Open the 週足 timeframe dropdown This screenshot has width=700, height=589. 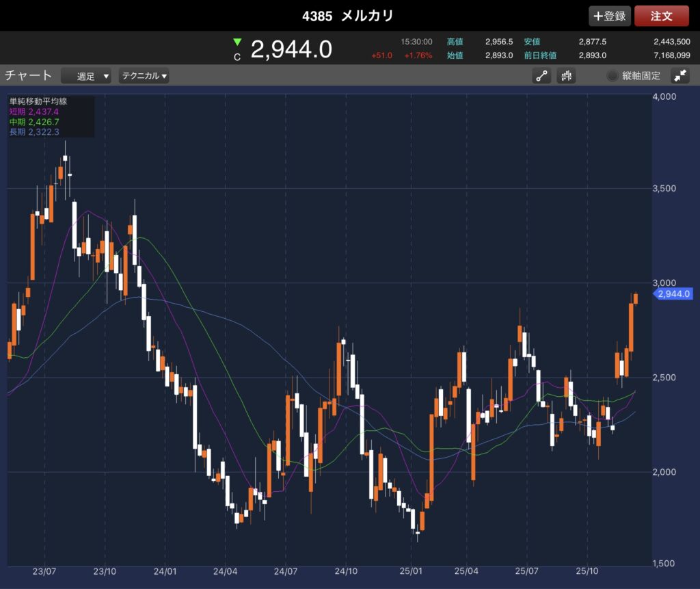click(85, 76)
